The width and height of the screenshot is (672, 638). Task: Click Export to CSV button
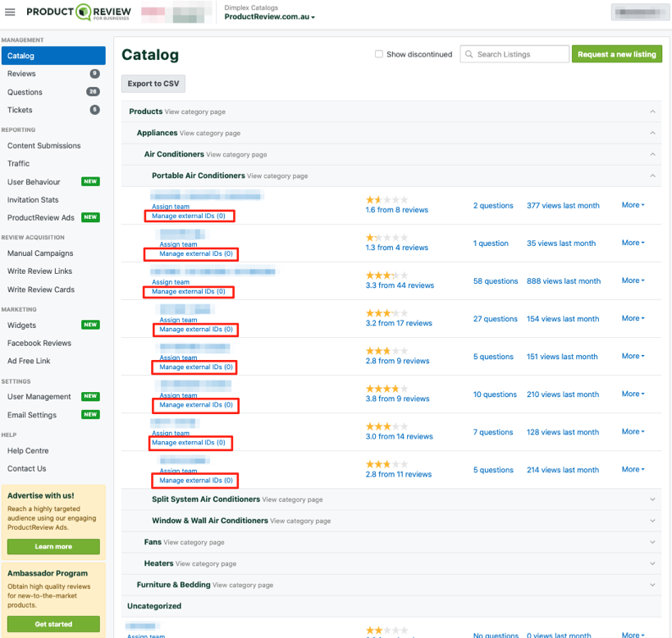153,84
